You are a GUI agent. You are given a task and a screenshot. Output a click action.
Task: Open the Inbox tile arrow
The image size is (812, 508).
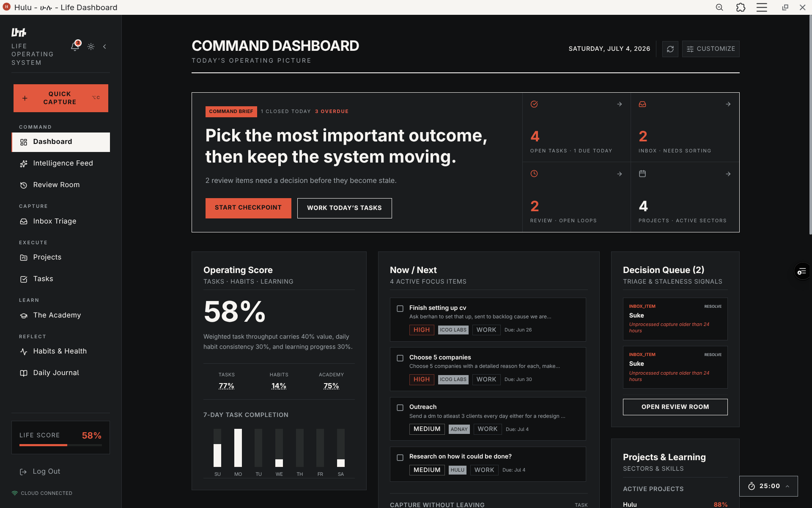[728, 104]
